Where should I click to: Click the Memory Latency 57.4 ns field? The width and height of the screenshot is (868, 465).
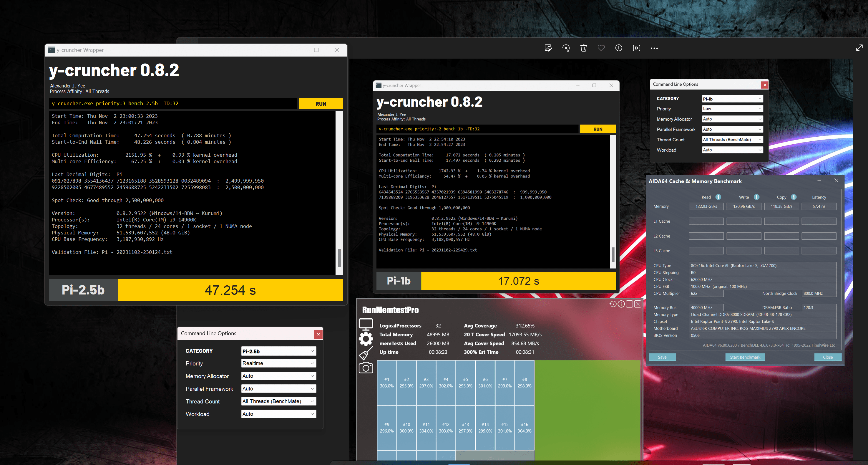click(819, 206)
